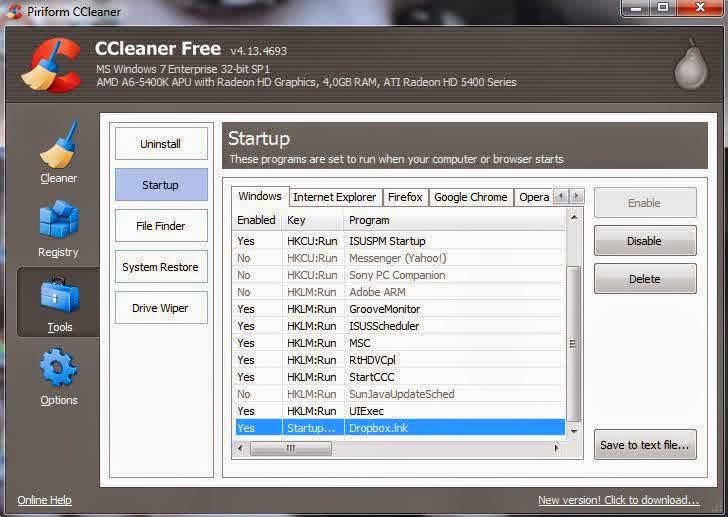Image resolution: width=728 pixels, height=517 pixels.
Task: Click horizontal scrollbar left arrow
Action: [x=240, y=448]
